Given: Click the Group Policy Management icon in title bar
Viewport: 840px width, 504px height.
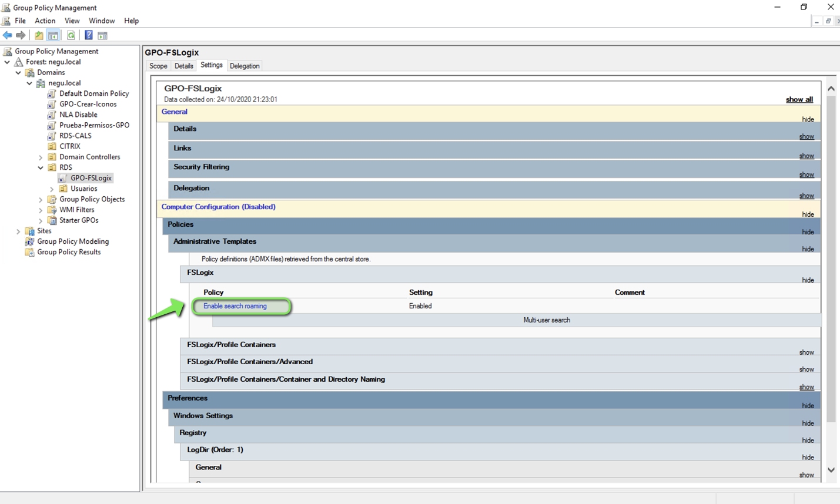Looking at the screenshot, I should coord(6,7).
